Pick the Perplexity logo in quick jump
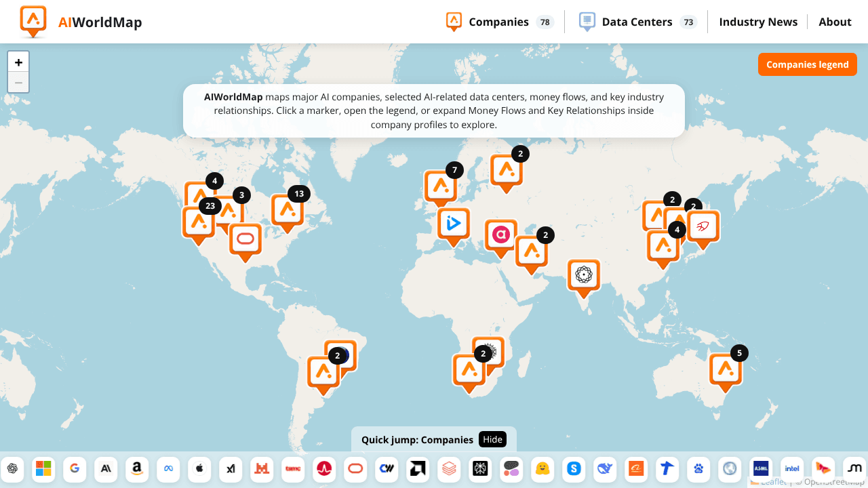This screenshot has width=868, height=488. pos(480,468)
